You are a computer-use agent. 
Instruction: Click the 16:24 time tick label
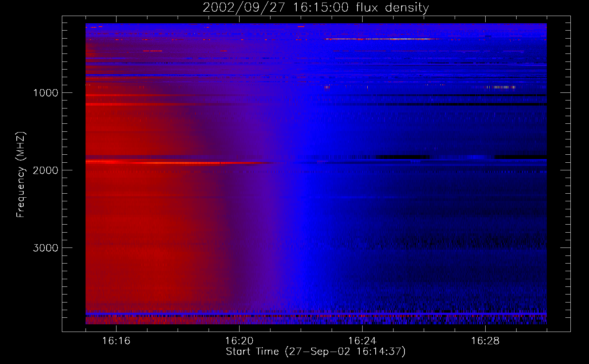pyautogui.click(x=362, y=341)
